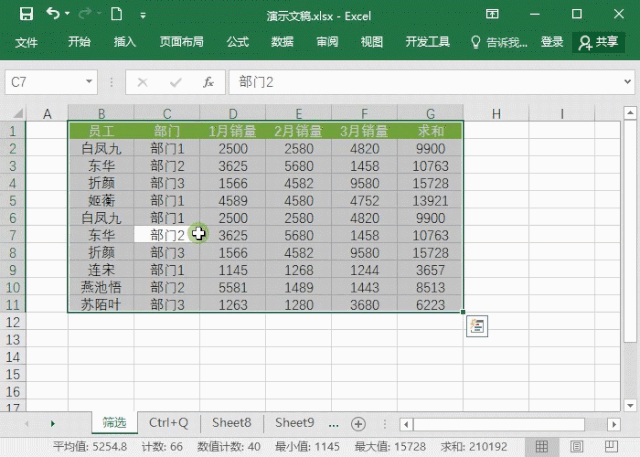
Task: Switch to Page Break Preview icon
Action: [x=611, y=446]
